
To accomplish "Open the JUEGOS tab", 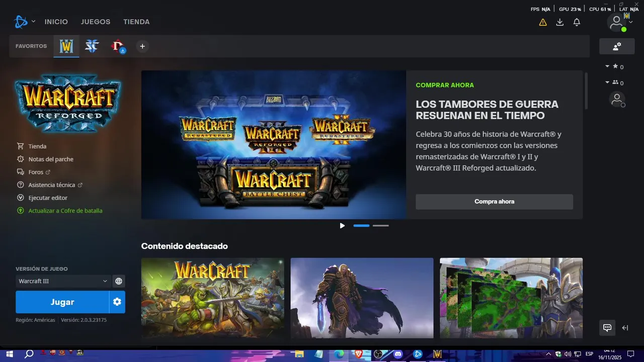I will (x=96, y=22).
